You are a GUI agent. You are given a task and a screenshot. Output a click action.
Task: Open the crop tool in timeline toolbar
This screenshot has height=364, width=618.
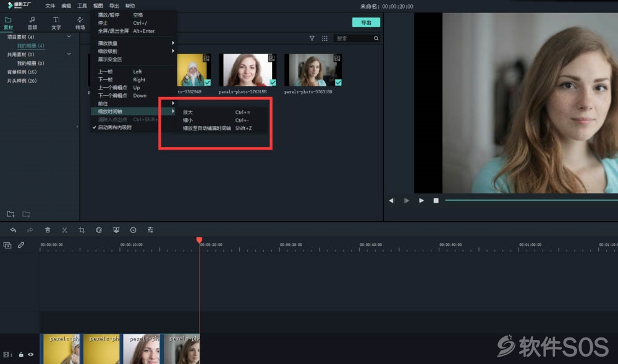pos(82,230)
